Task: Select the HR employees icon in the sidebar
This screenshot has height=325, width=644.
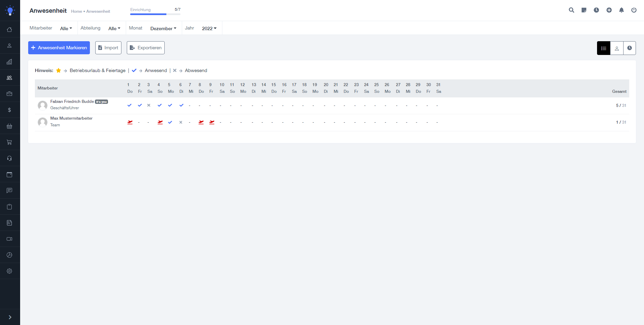Action: pos(10,78)
